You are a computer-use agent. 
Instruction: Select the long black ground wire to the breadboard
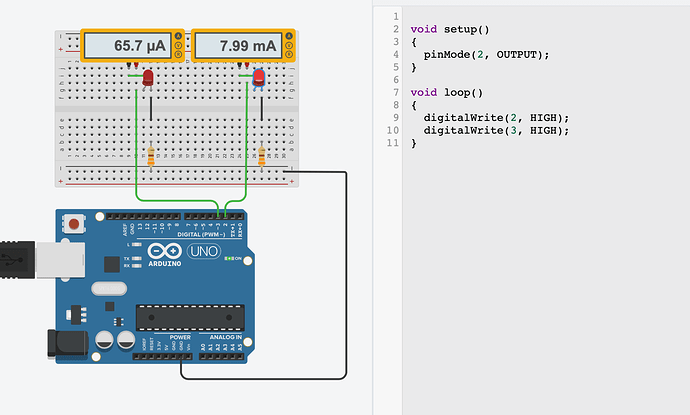(346, 273)
